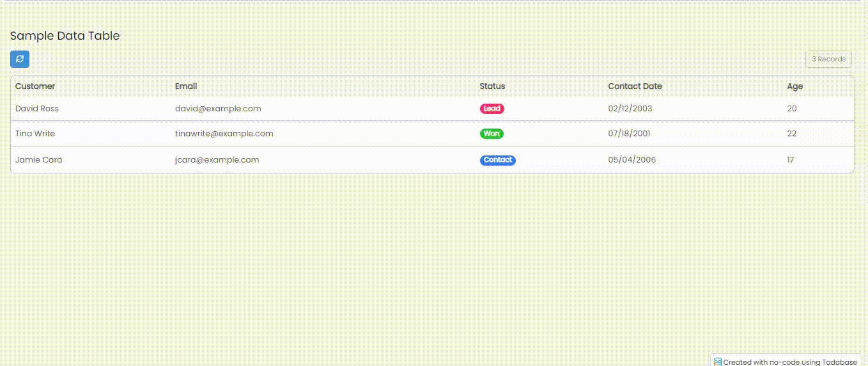The height and width of the screenshot is (366, 868).
Task: Sort by the Age column header
Action: [x=794, y=86]
